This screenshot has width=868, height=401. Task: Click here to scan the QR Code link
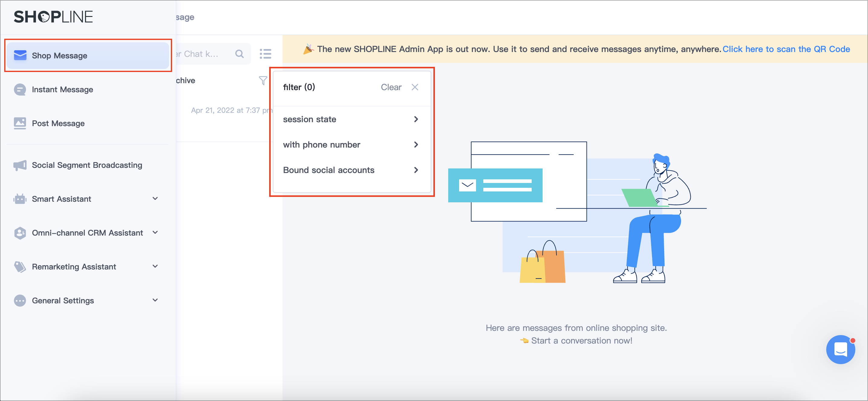coord(786,49)
